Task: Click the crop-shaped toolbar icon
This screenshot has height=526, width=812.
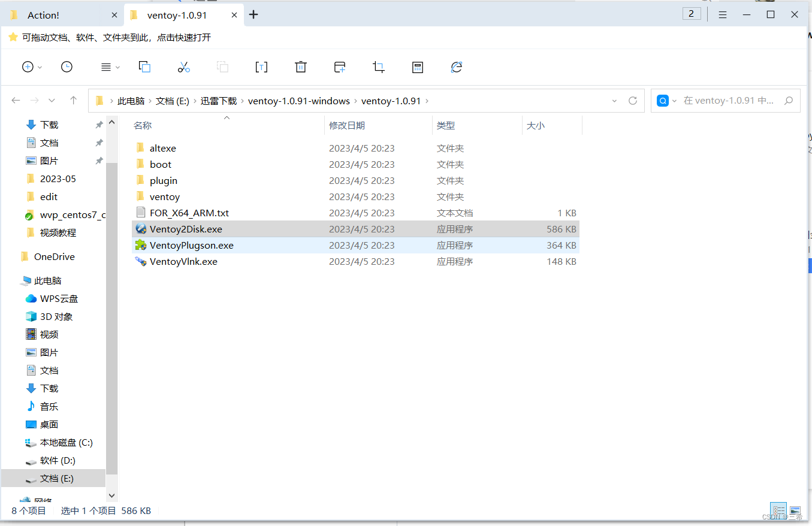Action: point(379,67)
